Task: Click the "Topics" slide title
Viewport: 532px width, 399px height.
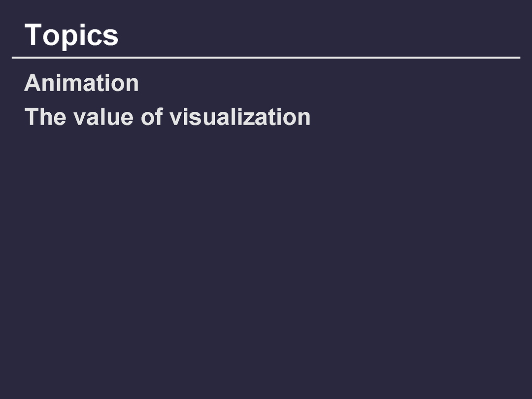Action: click(71, 35)
